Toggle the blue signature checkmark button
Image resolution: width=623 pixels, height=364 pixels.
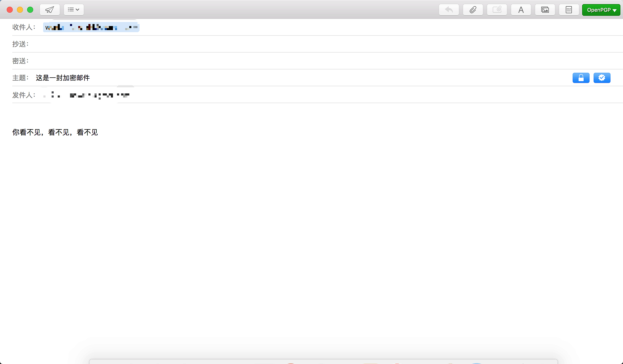pos(602,78)
